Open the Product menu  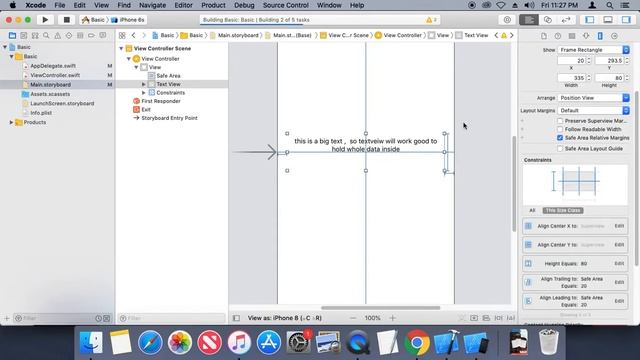tap(213, 5)
